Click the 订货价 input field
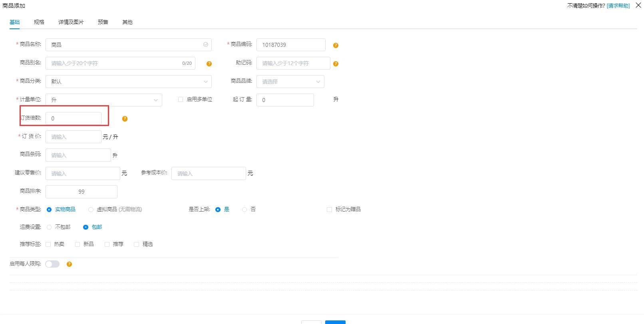Screen dimensions: 644x324 click(74, 137)
